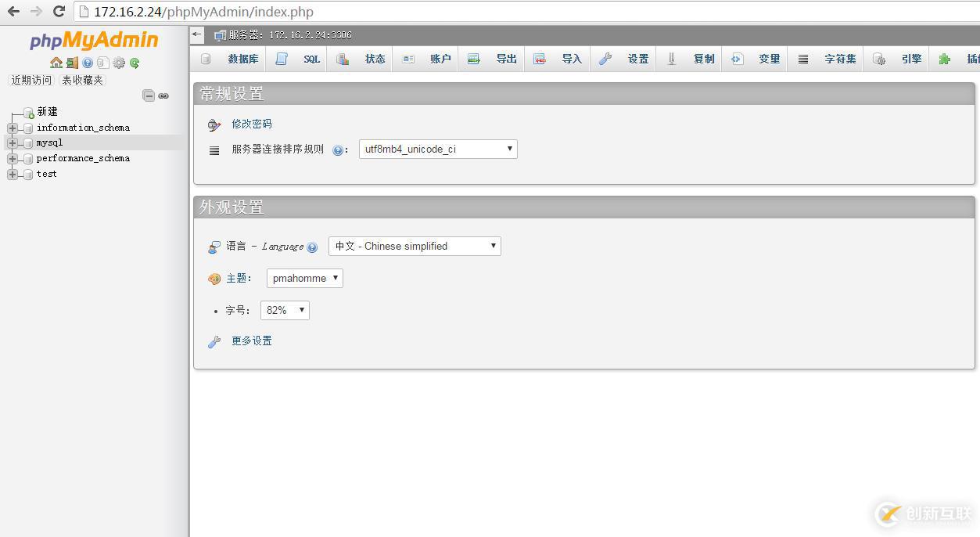Click mysql database cylinder icon
Image resolution: width=980 pixels, height=537 pixels.
tap(27, 143)
